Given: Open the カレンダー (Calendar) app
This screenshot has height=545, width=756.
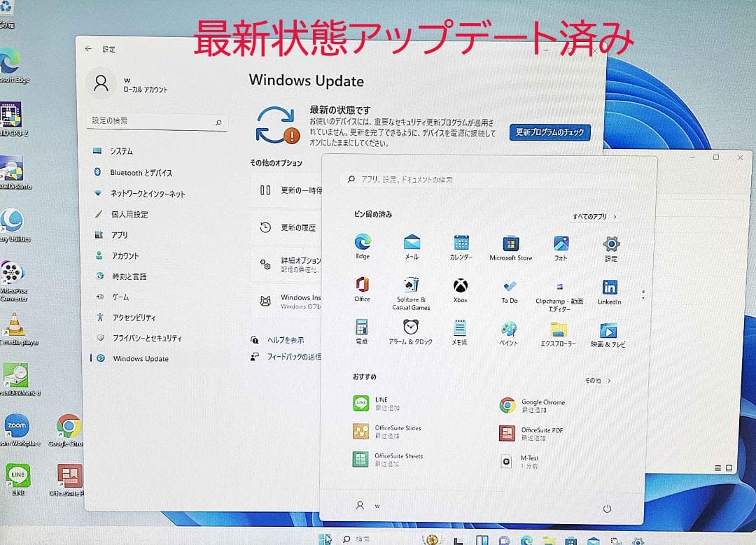Looking at the screenshot, I should point(461,243).
